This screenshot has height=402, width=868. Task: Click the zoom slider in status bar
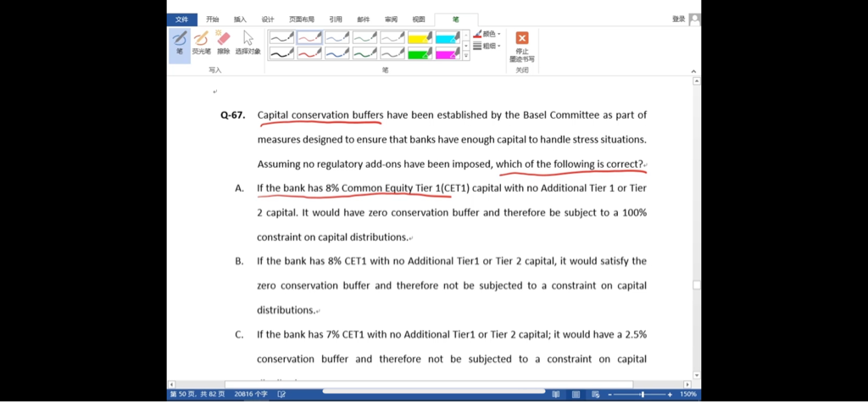point(642,394)
